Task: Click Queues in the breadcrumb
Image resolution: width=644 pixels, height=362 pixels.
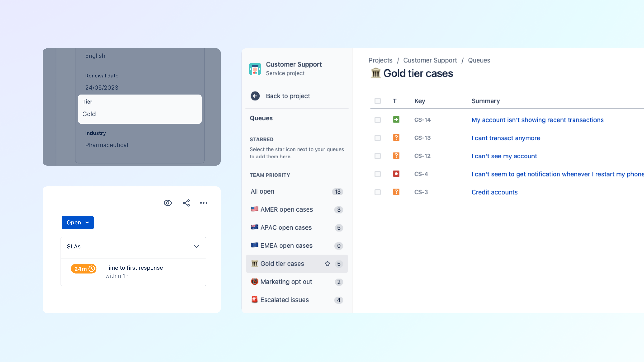Action: click(x=479, y=60)
